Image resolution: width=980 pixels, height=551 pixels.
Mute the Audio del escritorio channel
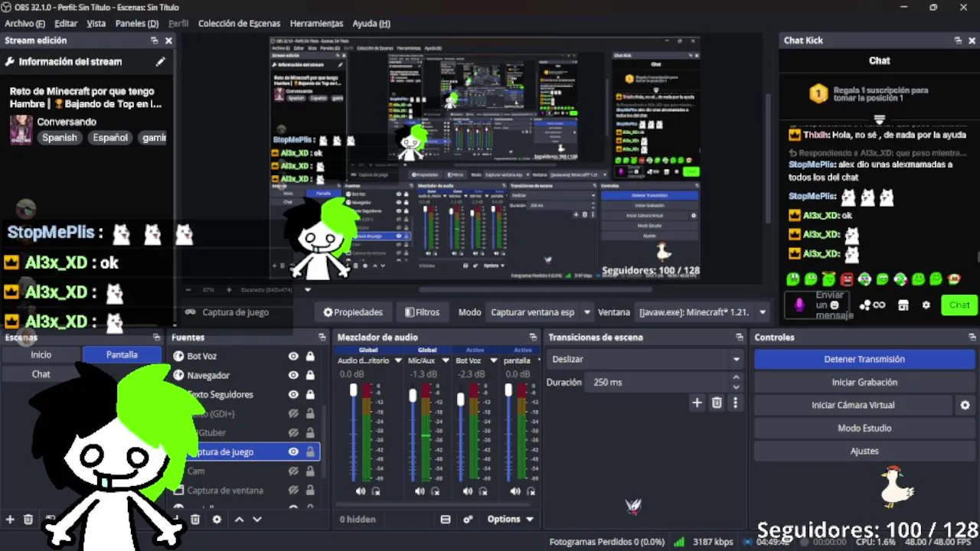point(361,491)
